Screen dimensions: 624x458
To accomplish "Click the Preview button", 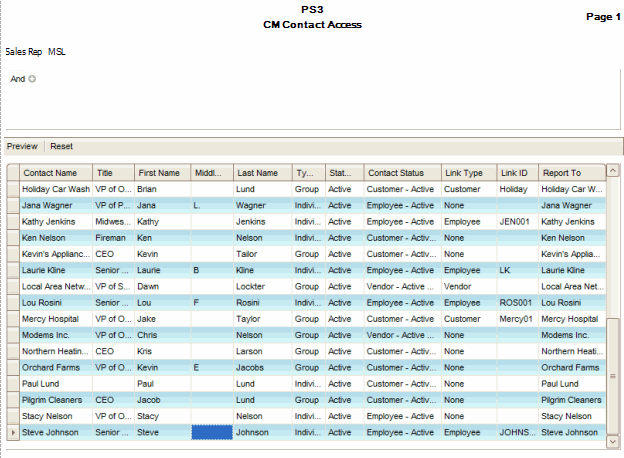I will [x=23, y=146].
